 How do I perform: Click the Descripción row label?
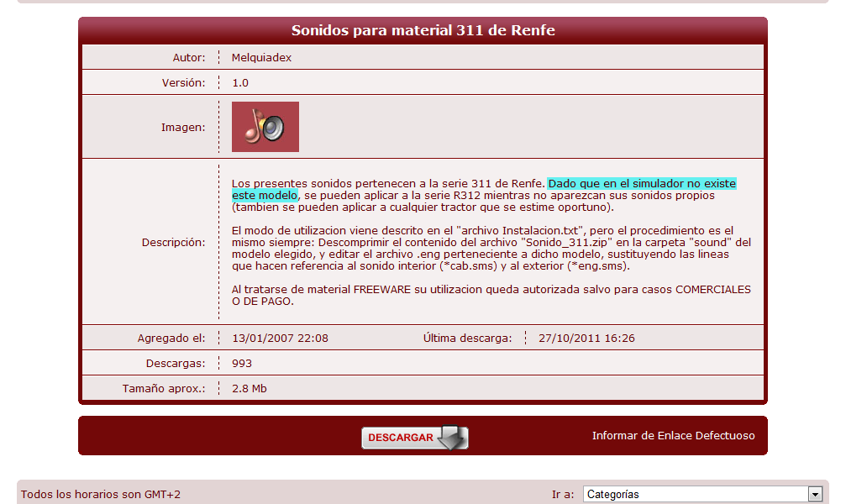point(173,242)
